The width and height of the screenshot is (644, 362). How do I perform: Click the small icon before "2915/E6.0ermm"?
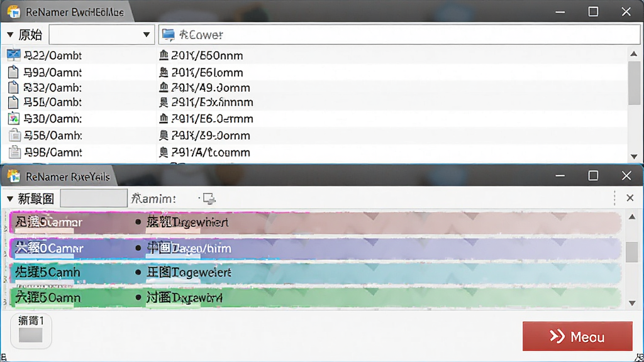tap(164, 119)
